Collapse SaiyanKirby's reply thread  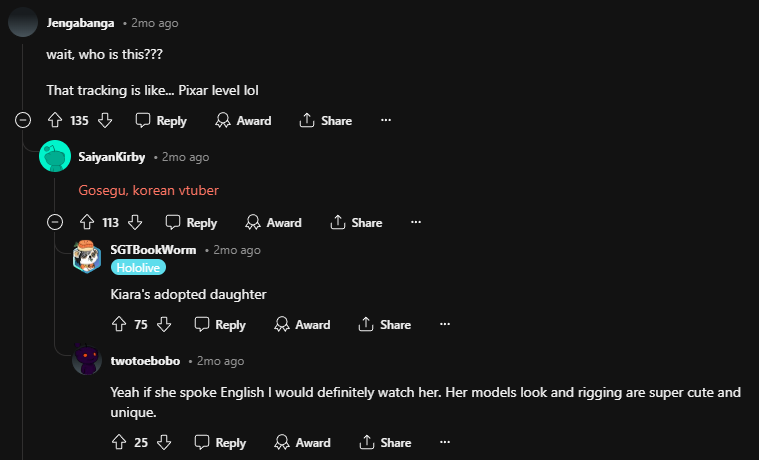pos(55,223)
